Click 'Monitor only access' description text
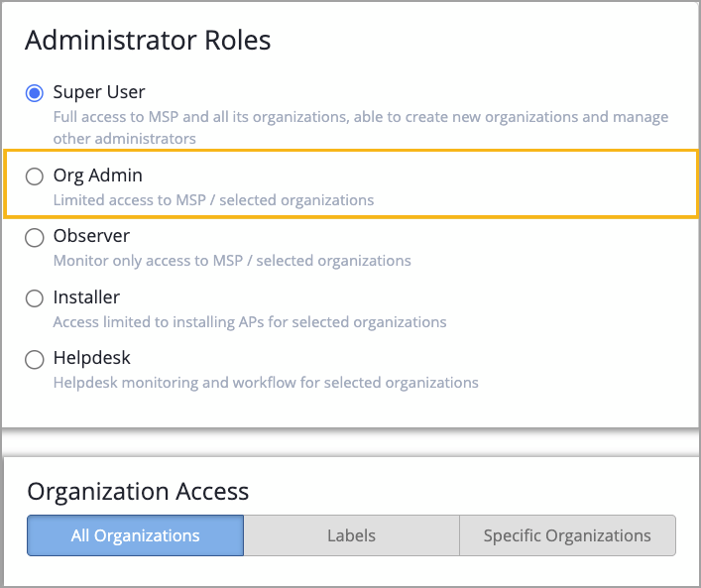The image size is (701, 588). [x=232, y=261]
